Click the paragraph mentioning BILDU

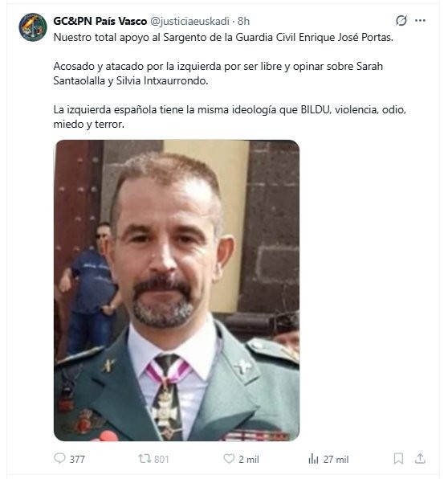click(x=230, y=117)
